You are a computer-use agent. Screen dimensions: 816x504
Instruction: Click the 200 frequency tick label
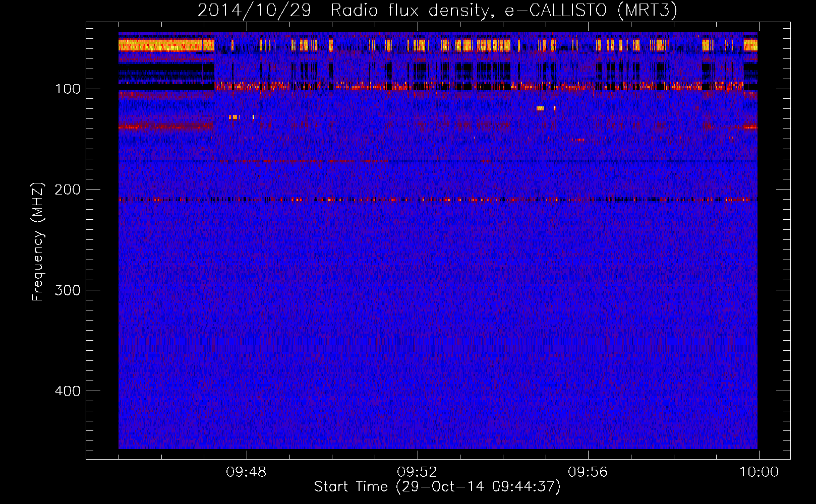[68, 190]
